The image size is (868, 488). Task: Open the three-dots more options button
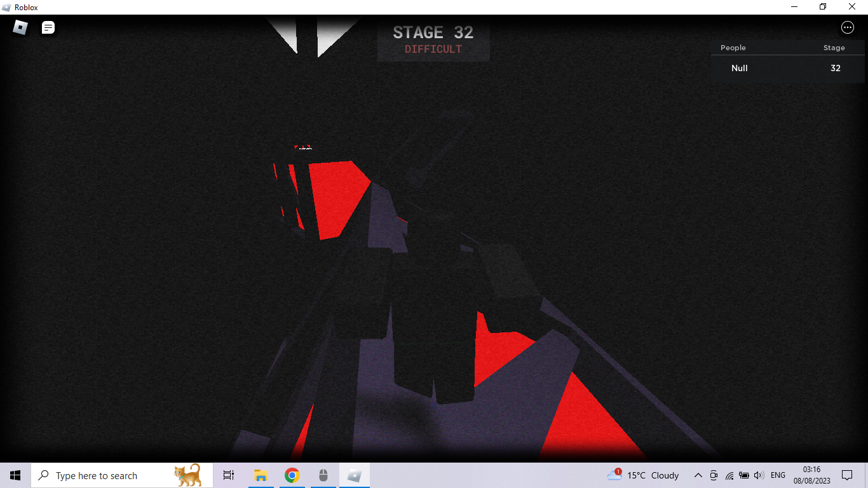tap(847, 27)
